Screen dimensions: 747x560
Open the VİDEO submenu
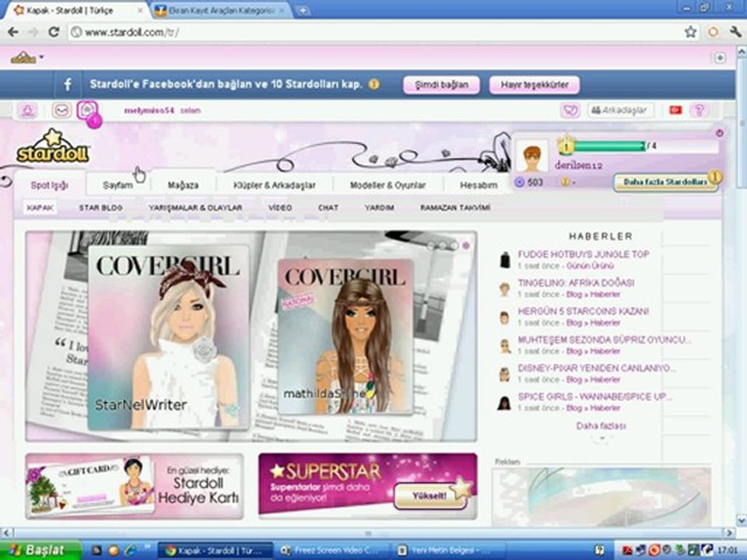pos(279,208)
